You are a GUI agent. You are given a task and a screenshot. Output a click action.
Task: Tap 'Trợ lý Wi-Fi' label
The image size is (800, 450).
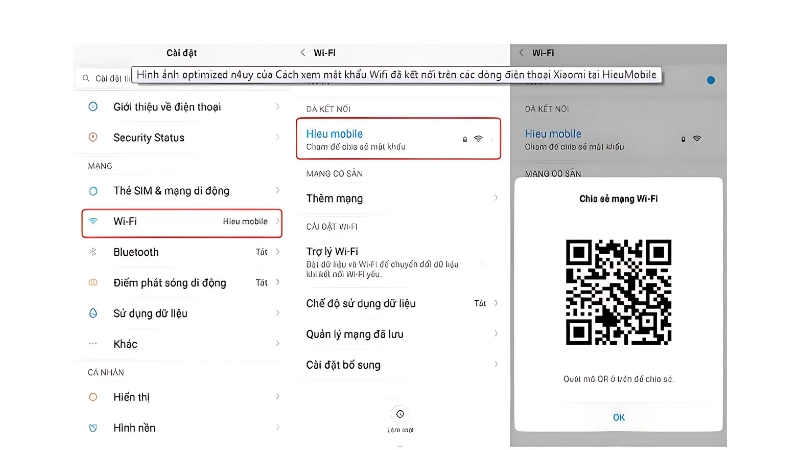[x=332, y=252]
